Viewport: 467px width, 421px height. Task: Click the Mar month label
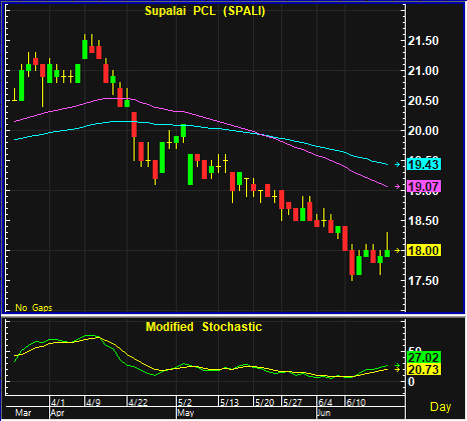click(23, 413)
